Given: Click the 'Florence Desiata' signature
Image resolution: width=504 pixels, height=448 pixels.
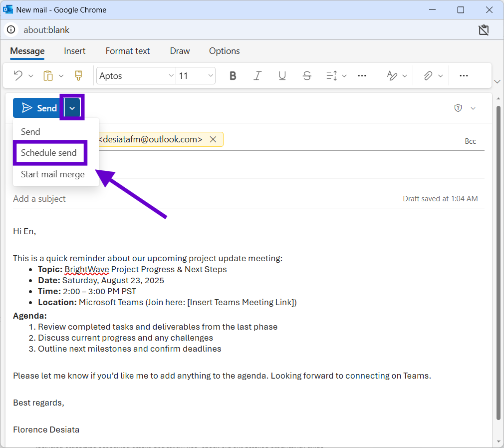Looking at the screenshot, I should tap(46, 430).
